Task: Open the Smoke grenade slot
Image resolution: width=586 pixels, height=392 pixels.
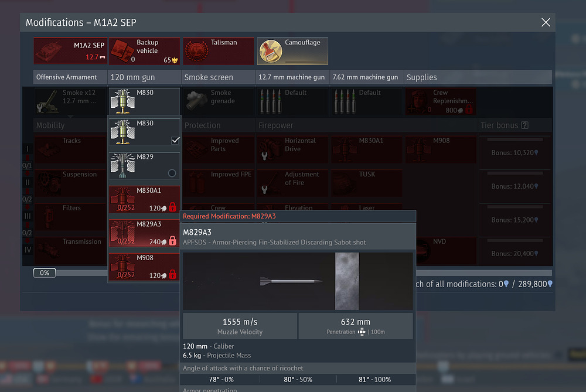Action: (x=218, y=101)
